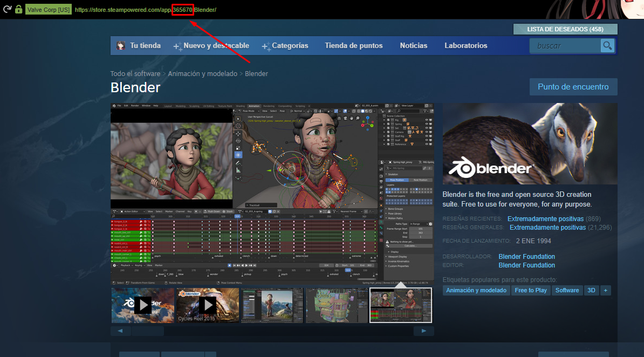Click the Valve Corp [US] certificate badge
Image resolution: width=644 pixels, height=357 pixels.
pyautogui.click(x=49, y=10)
